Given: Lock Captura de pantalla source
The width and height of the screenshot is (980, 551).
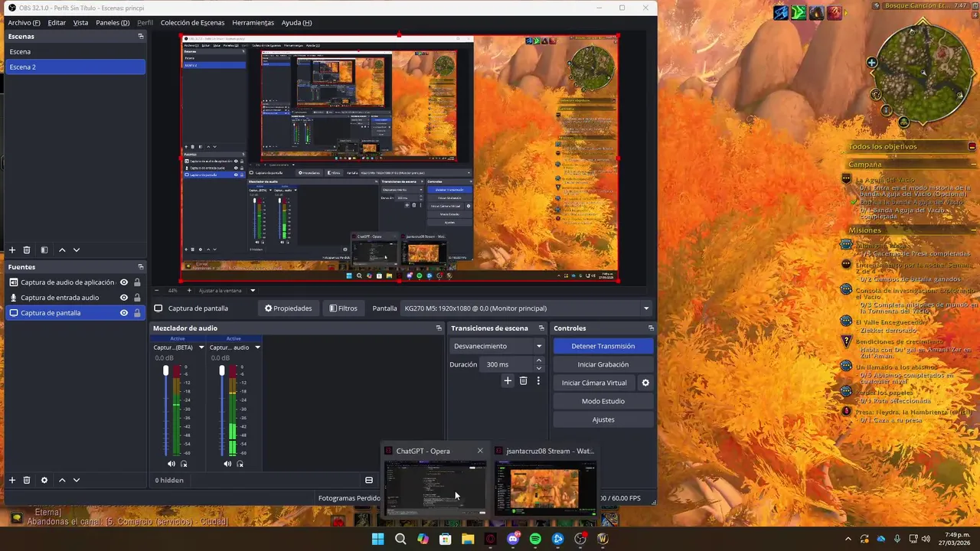Looking at the screenshot, I should pyautogui.click(x=137, y=313).
